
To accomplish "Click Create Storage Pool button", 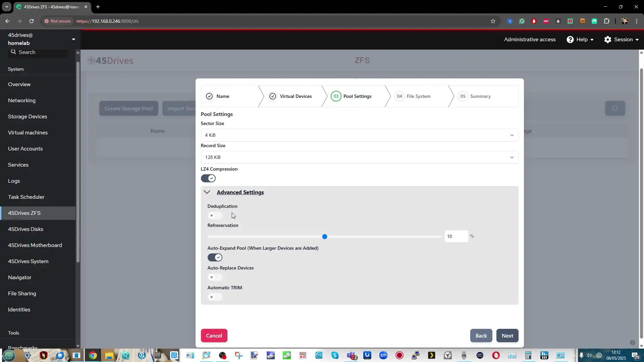I will coord(128,109).
